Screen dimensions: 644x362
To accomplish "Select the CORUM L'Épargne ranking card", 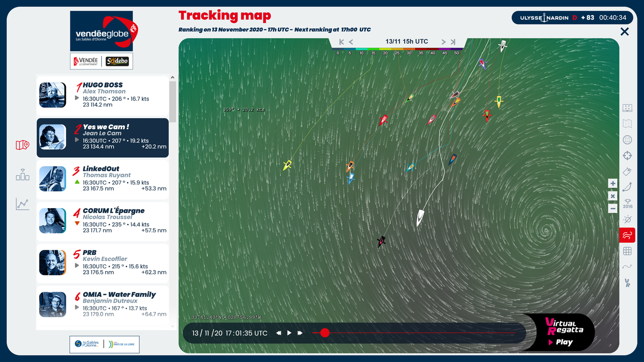I will pos(103,221).
